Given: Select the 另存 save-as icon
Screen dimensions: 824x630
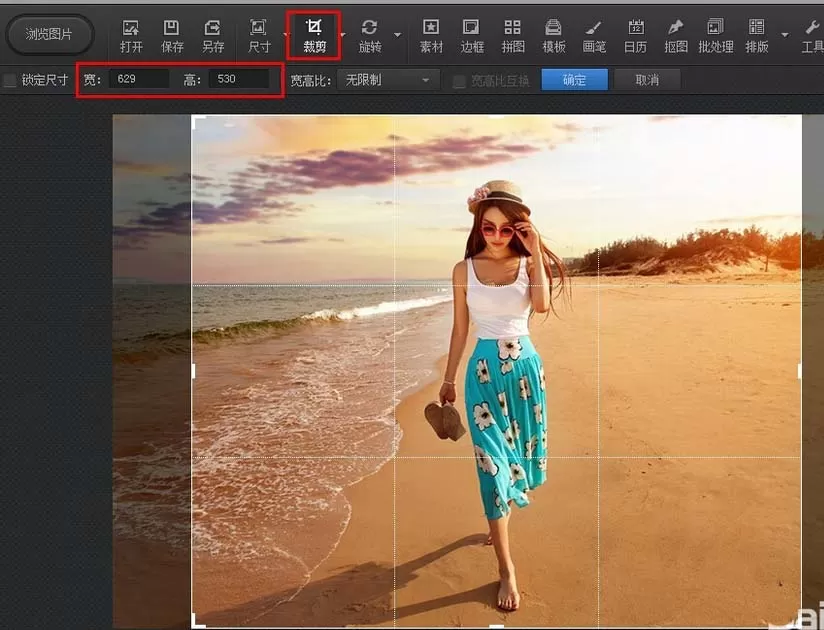Looking at the screenshot, I should click(213, 36).
